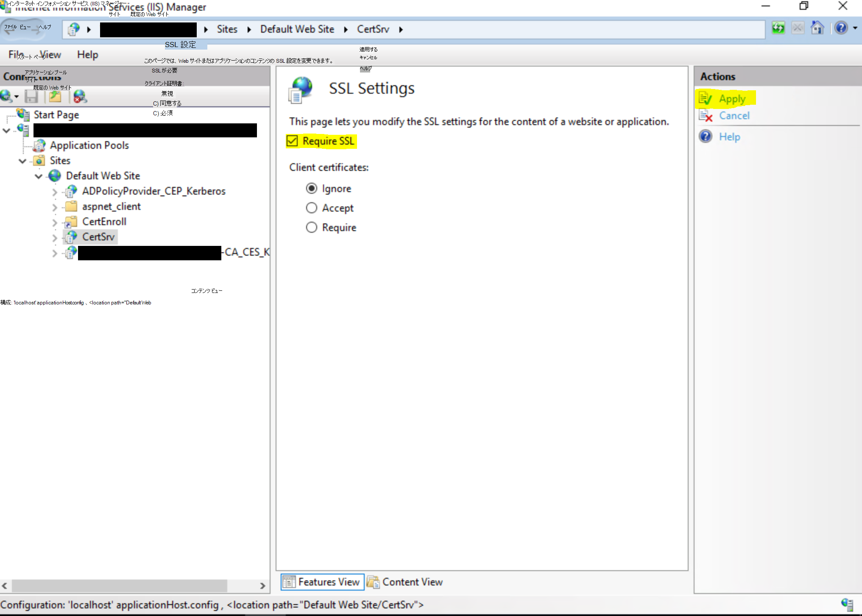Expand the ADPolicyProvider_CEP_Kerberos node
Image resolution: width=862 pixels, height=616 pixels.
[54, 192]
